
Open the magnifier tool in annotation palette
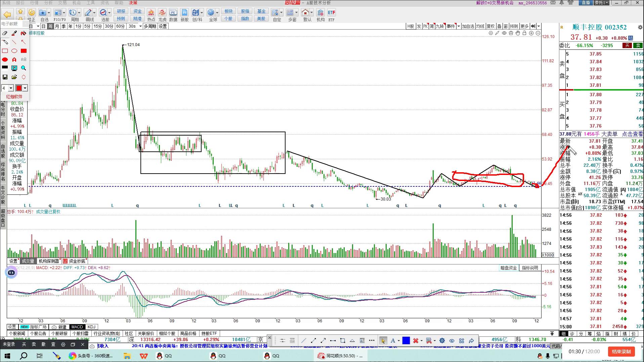[24, 68]
